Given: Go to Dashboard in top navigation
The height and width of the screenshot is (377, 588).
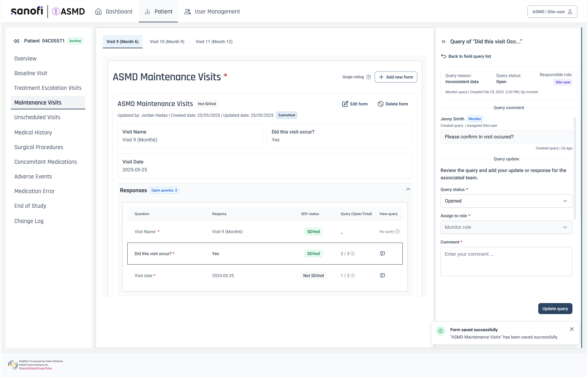Looking at the screenshot, I should [114, 12].
